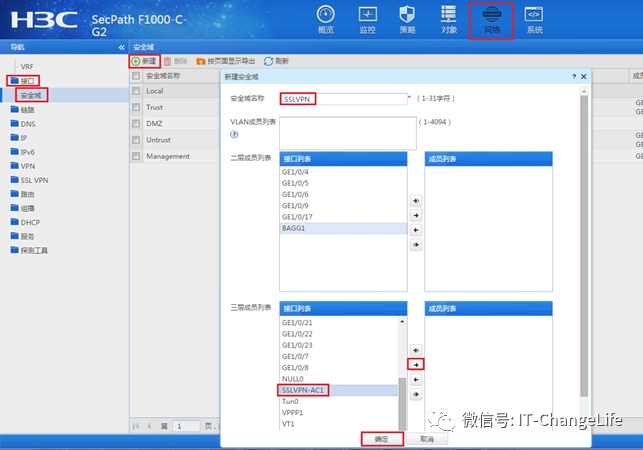Click the 刷新 refresh button

[276, 61]
